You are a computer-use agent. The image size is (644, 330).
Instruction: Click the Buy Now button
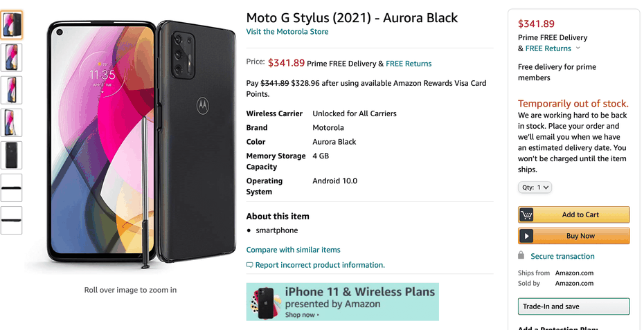point(574,236)
